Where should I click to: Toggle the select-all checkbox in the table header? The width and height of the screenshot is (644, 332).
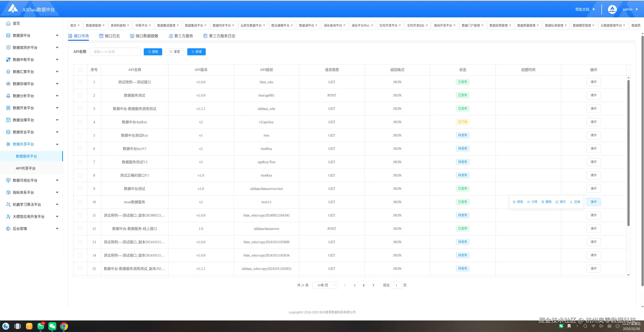click(80, 70)
